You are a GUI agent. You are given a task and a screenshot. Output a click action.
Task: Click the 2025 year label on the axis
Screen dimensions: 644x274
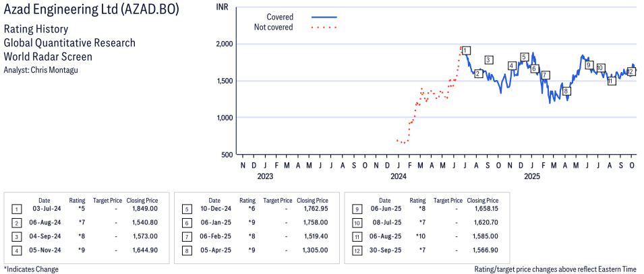pyautogui.click(x=532, y=177)
